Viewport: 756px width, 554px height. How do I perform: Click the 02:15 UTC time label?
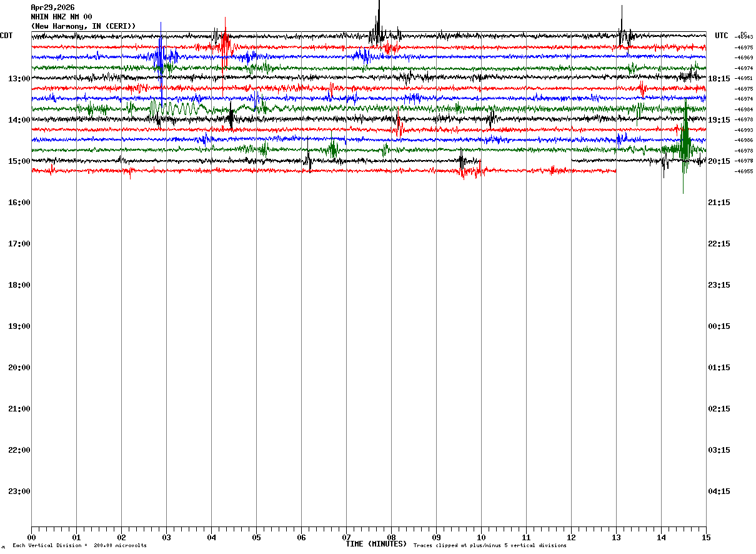coord(719,409)
